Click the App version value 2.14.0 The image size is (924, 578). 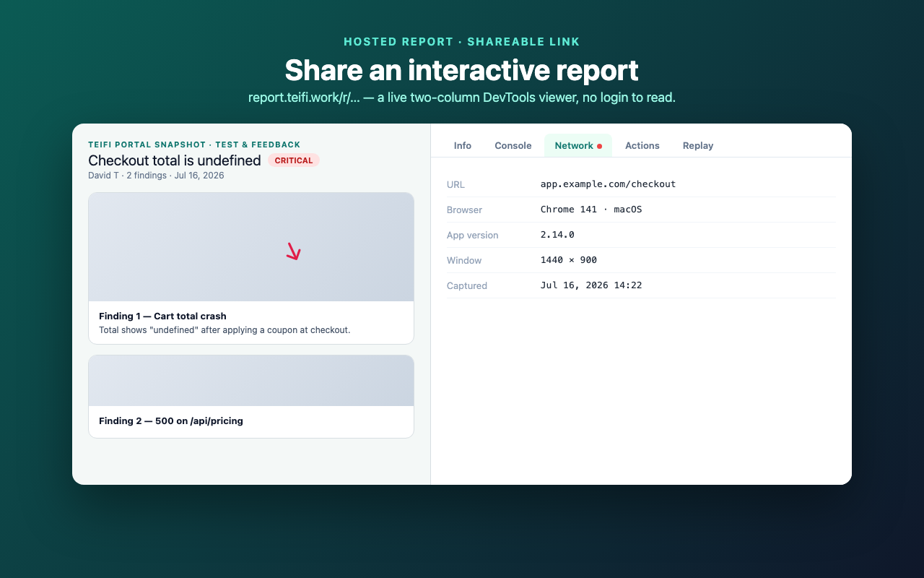click(557, 235)
